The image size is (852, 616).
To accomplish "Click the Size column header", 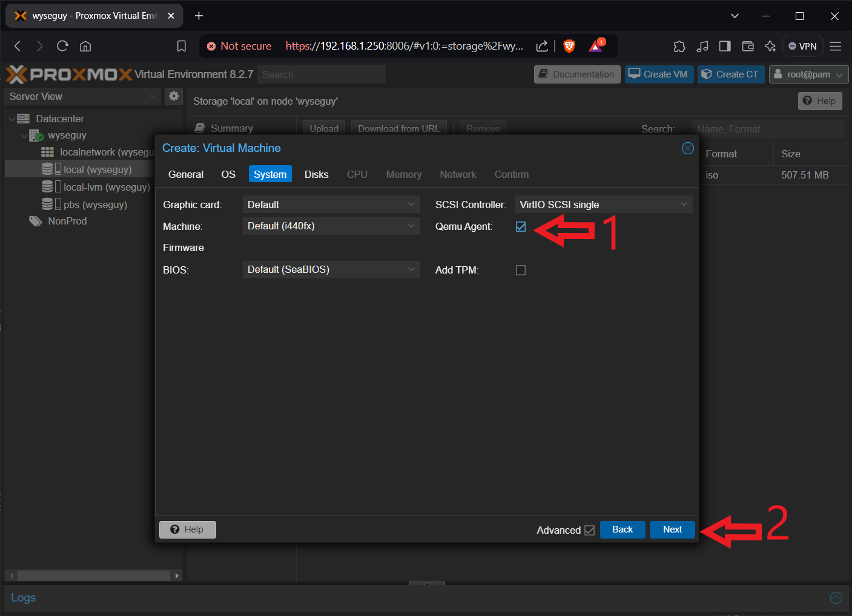I will click(x=811, y=154).
